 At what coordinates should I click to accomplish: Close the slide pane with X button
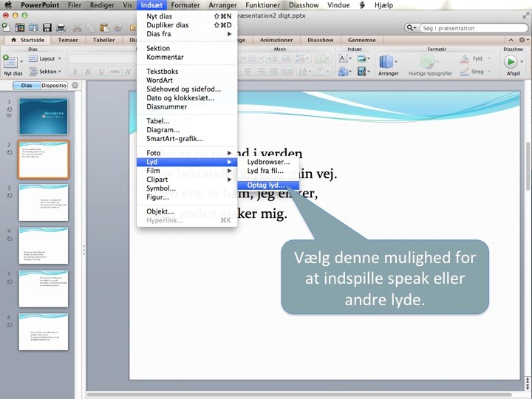click(75, 85)
